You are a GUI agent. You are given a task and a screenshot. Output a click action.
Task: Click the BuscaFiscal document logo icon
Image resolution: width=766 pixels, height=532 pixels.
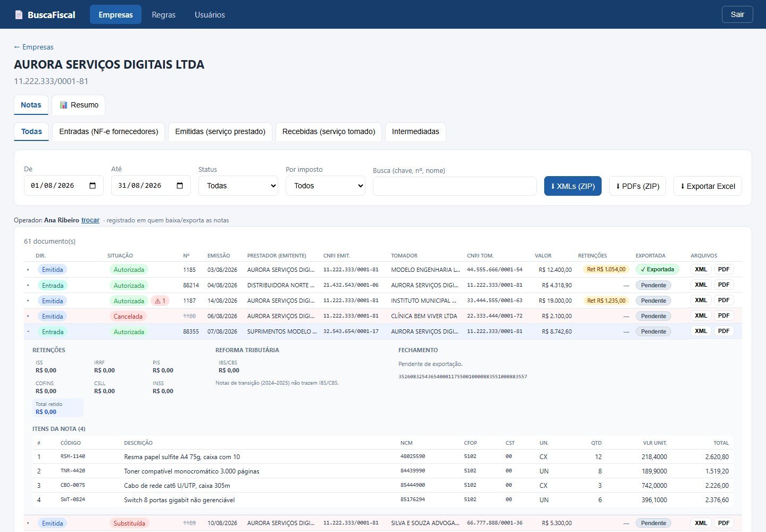pyautogui.click(x=19, y=15)
